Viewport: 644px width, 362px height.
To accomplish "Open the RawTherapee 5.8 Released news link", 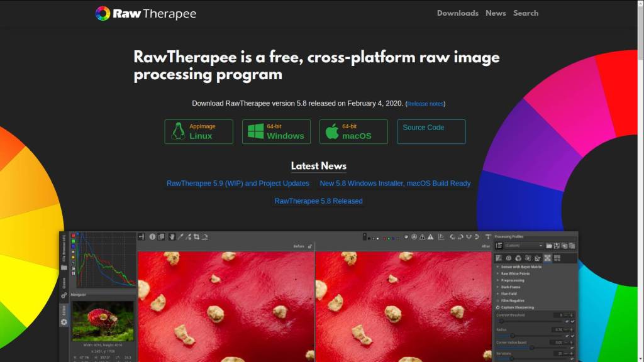I will tap(318, 201).
